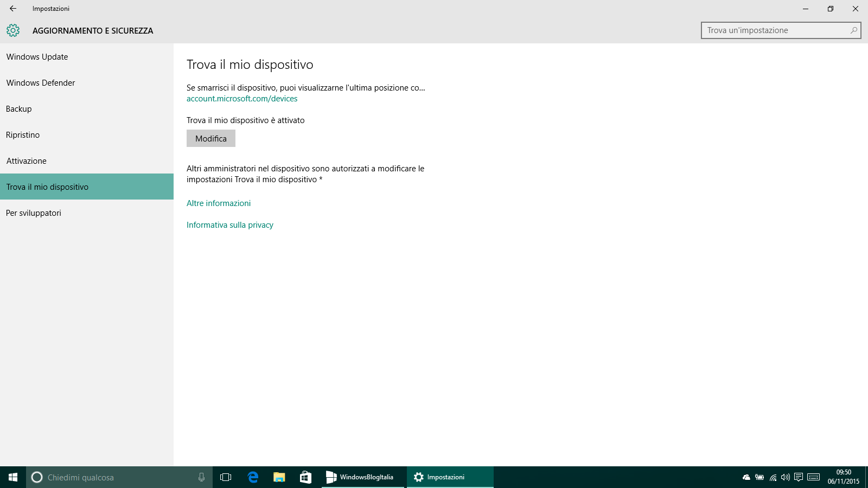Click OneDrive cloud tray icon
The width and height of the screenshot is (868, 488).
pos(746,477)
